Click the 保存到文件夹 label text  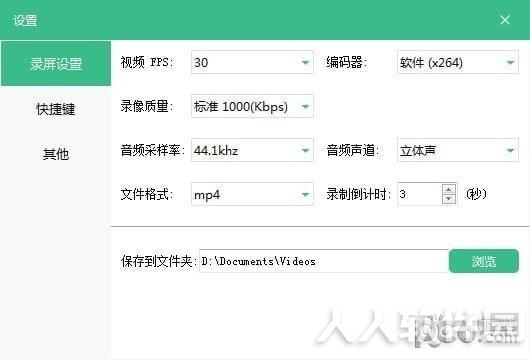159,261
